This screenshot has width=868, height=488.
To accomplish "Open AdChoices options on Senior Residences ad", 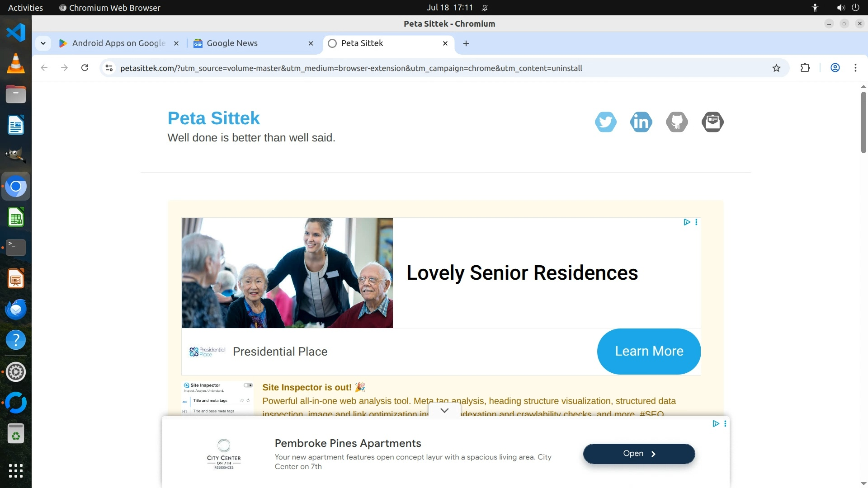I will click(x=696, y=222).
